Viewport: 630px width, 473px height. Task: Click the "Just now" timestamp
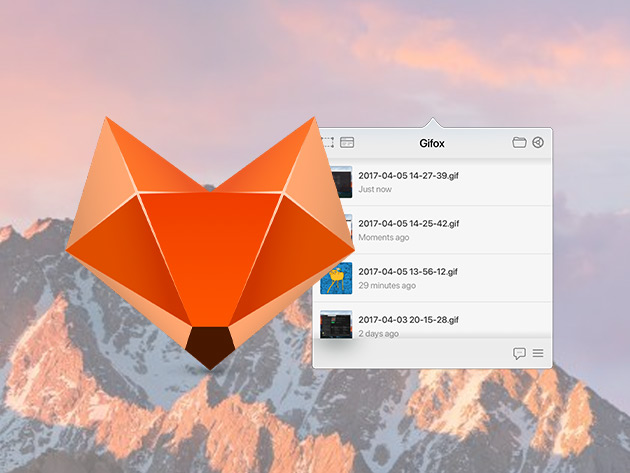point(374,189)
